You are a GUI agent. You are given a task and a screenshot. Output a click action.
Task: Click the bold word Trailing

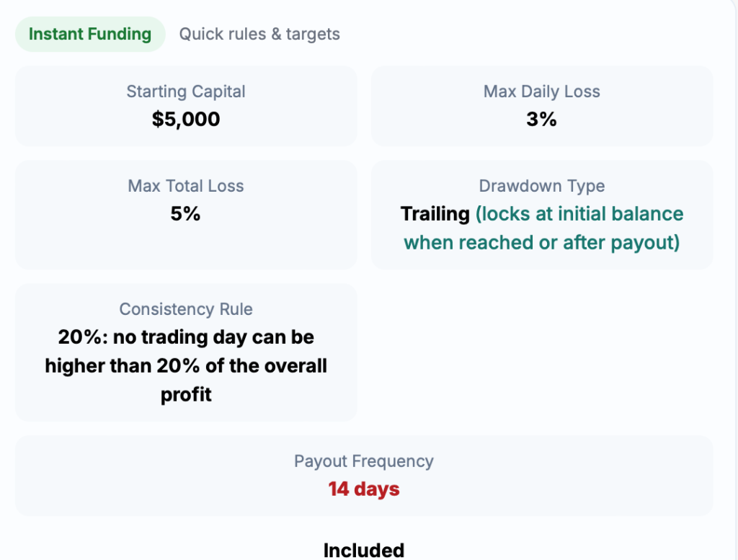[435, 214]
